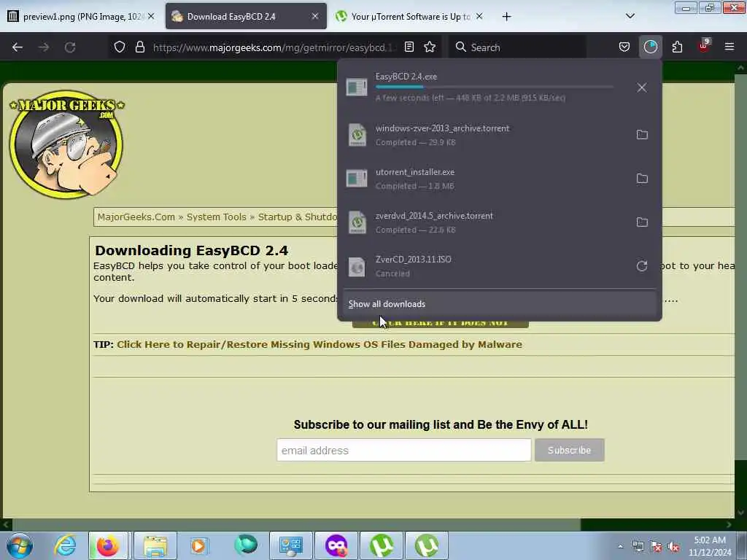Switch to uTorrent Software tab
This screenshot has width=747, height=560.
point(410,17)
